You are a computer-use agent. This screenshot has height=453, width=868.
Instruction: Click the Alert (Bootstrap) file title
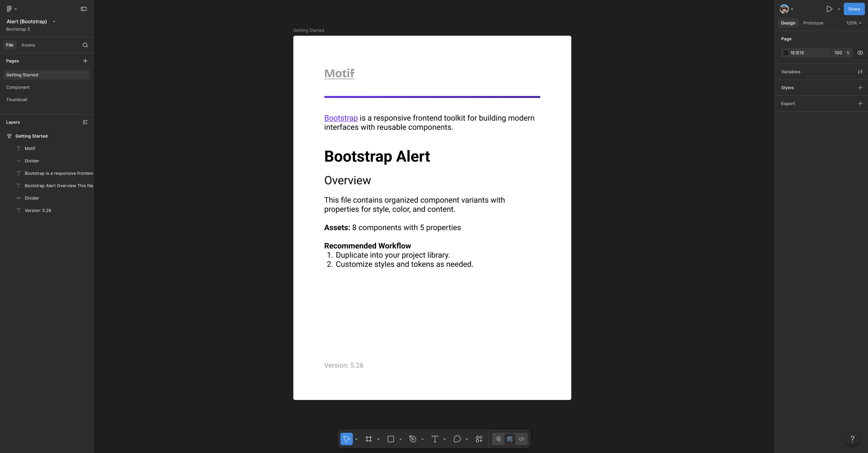27,22
